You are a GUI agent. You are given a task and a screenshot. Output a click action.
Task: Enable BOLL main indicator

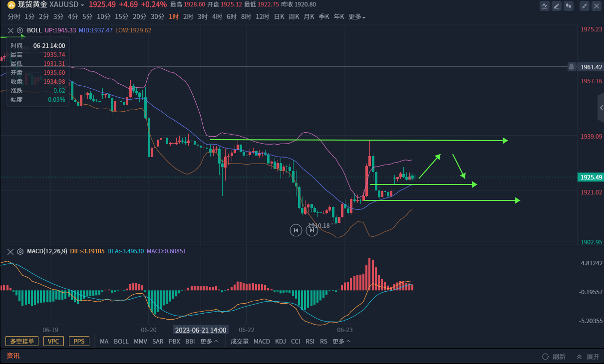[x=121, y=342]
